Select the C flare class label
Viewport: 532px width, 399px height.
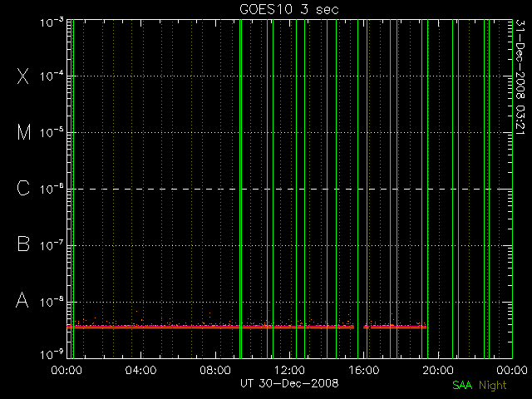click(23, 189)
